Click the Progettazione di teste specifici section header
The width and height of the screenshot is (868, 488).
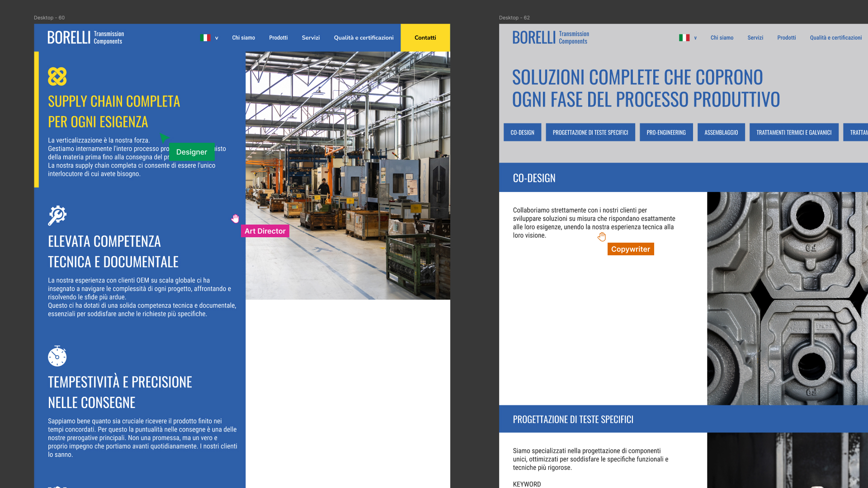684,419
